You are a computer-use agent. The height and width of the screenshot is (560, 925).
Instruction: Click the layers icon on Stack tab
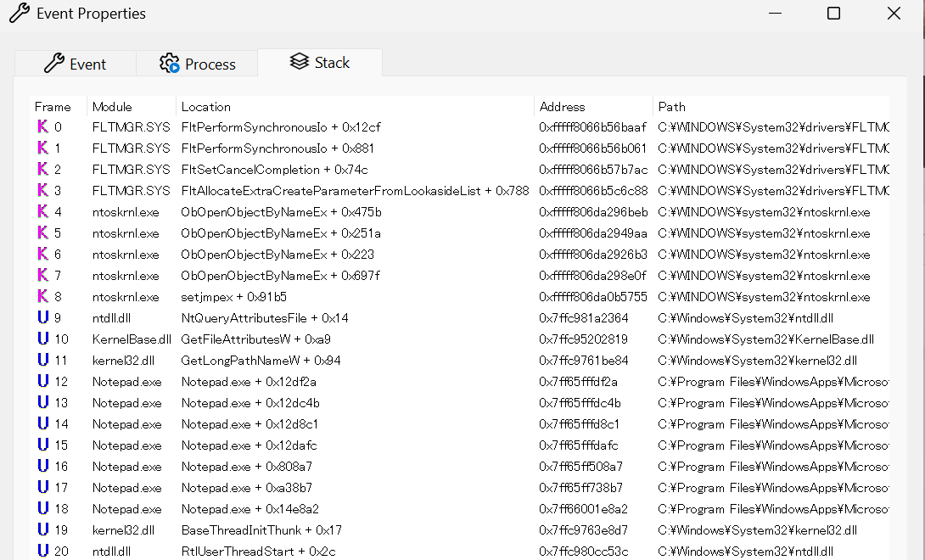point(299,63)
